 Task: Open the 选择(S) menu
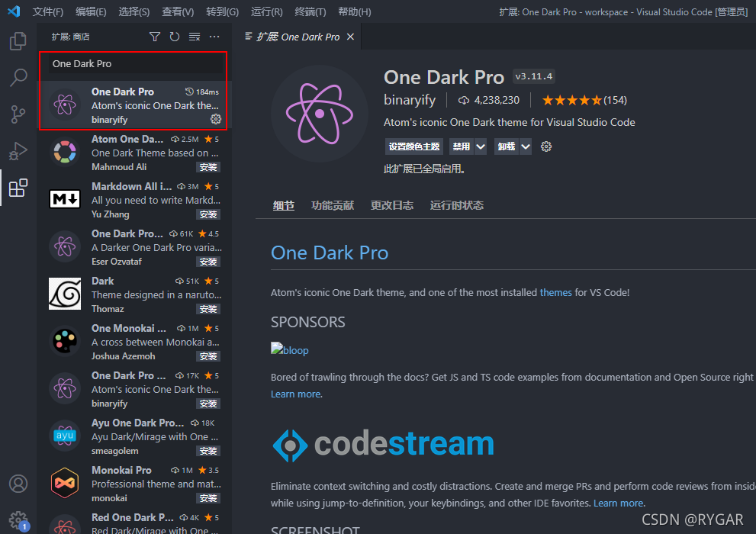(x=134, y=11)
